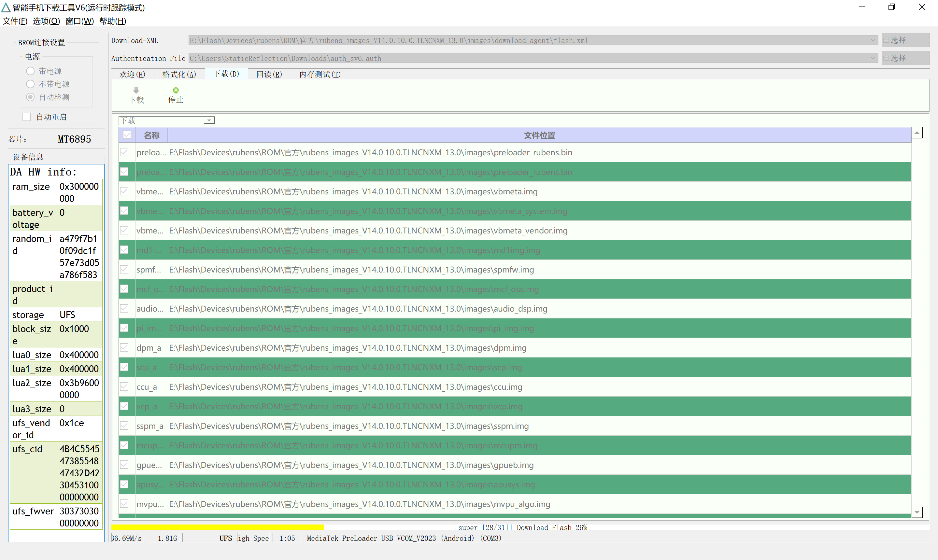938x560 pixels.
Task: Click the green stop (停止) icon
Action: (x=176, y=90)
